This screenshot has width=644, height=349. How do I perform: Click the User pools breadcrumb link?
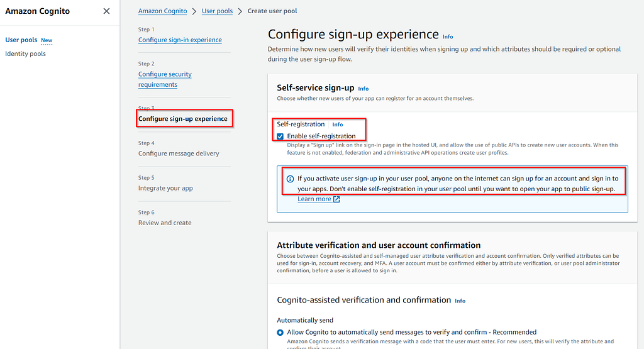(x=217, y=11)
